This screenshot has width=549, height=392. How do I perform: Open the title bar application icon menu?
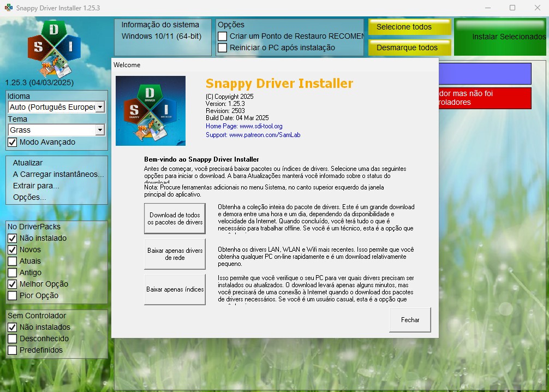click(8, 8)
